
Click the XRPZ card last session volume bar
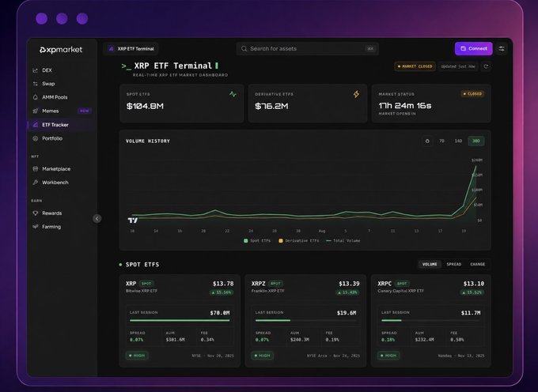click(x=305, y=320)
